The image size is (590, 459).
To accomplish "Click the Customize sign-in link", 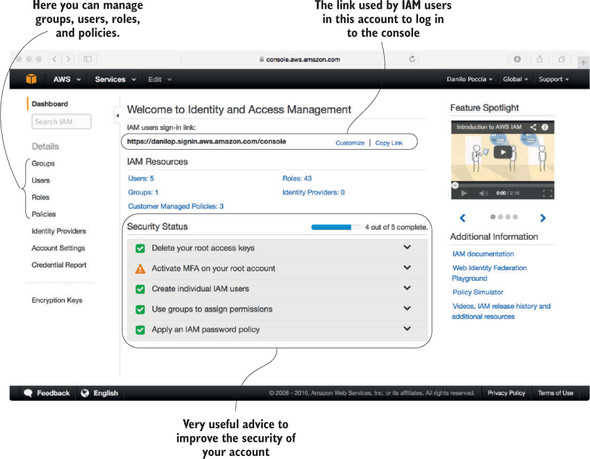I will pos(350,143).
